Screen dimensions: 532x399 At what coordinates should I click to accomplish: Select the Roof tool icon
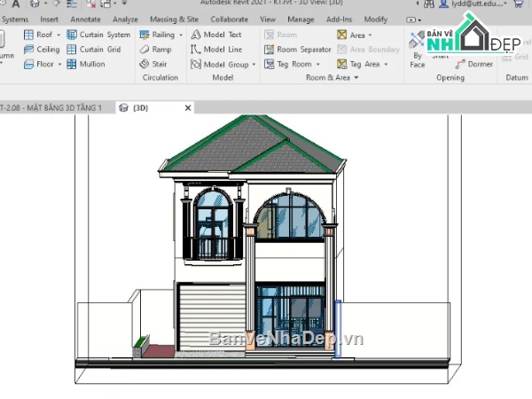tap(29, 35)
